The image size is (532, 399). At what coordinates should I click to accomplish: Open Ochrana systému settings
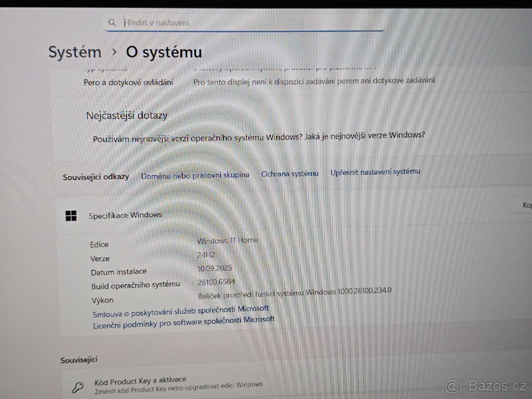click(290, 173)
